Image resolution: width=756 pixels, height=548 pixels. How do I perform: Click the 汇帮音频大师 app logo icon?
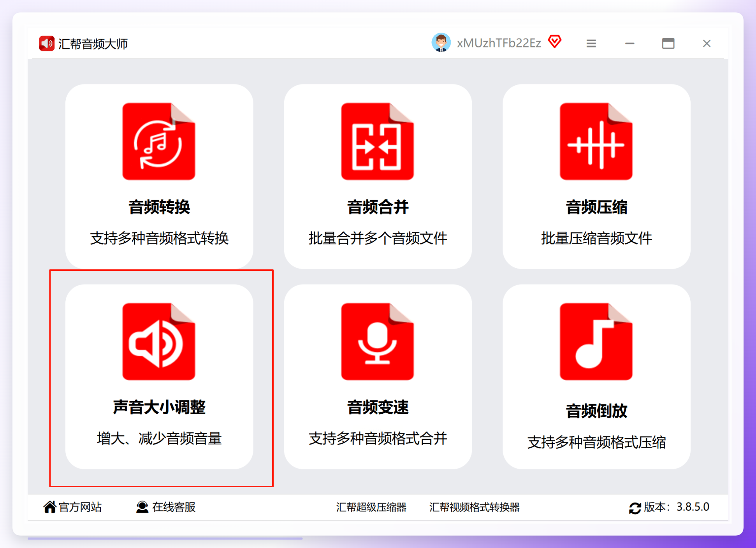click(x=47, y=43)
